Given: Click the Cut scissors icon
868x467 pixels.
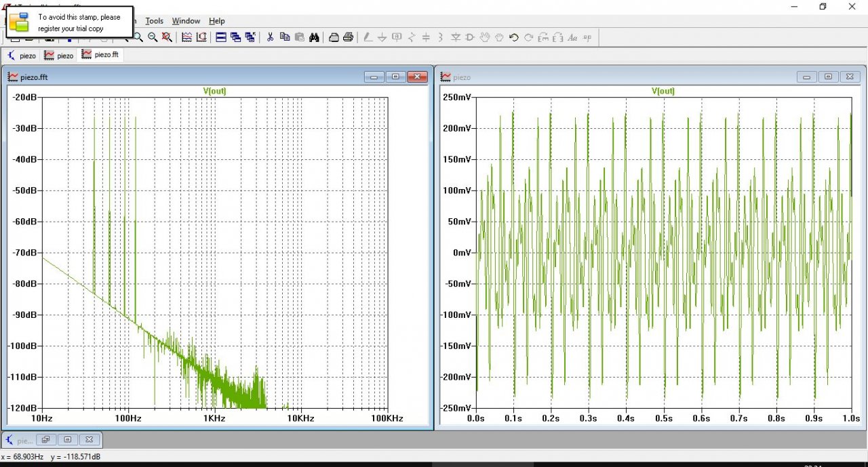Looking at the screenshot, I should tap(270, 37).
